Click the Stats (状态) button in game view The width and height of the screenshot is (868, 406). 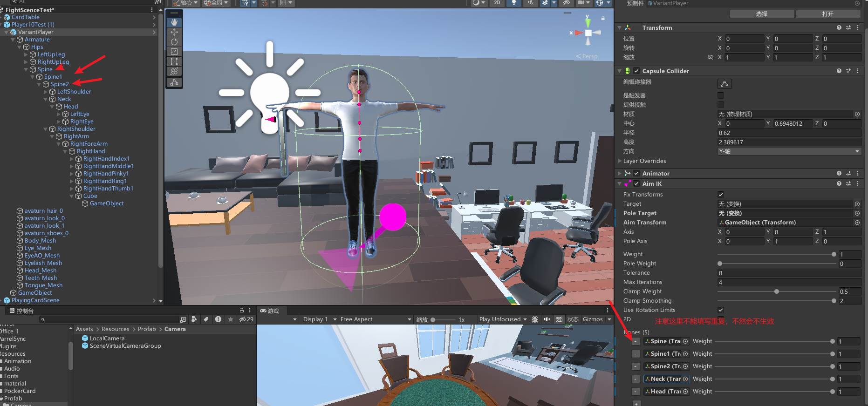point(573,319)
